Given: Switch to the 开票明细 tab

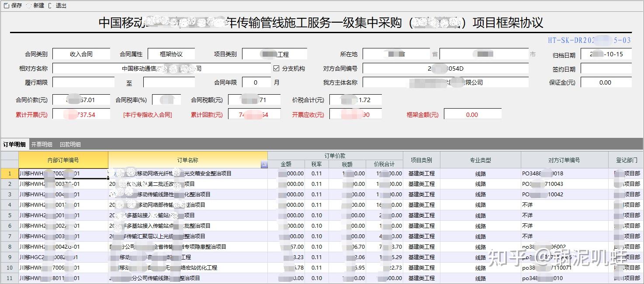Looking at the screenshot, I should coord(42,144).
